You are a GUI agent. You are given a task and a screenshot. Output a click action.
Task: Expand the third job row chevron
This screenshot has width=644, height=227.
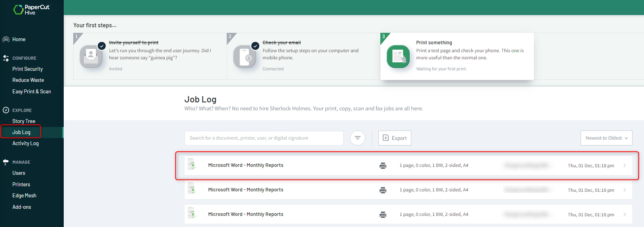coord(625,215)
